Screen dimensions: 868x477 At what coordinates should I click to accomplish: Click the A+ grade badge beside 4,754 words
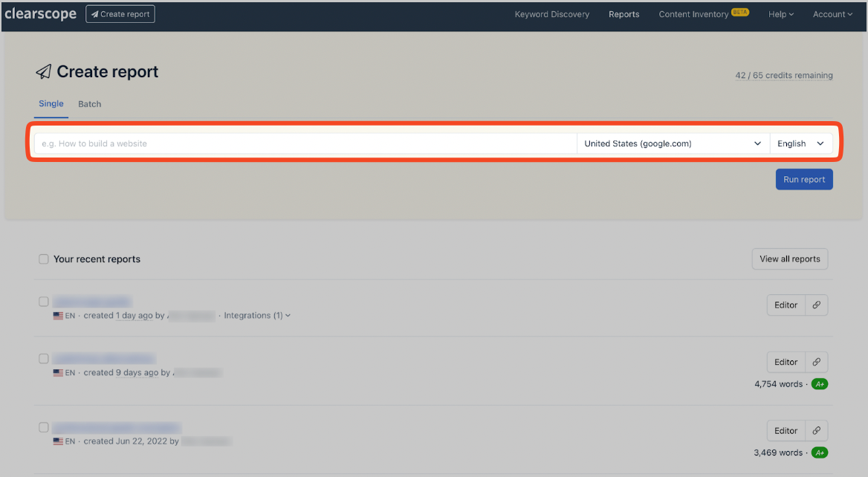pos(819,384)
